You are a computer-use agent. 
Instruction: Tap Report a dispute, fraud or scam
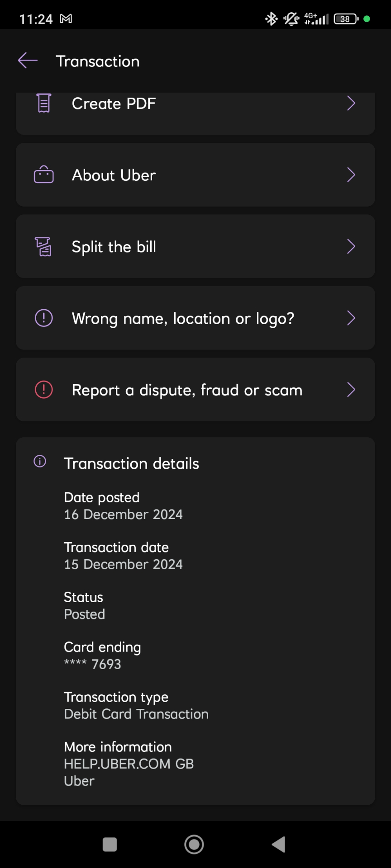tap(187, 390)
